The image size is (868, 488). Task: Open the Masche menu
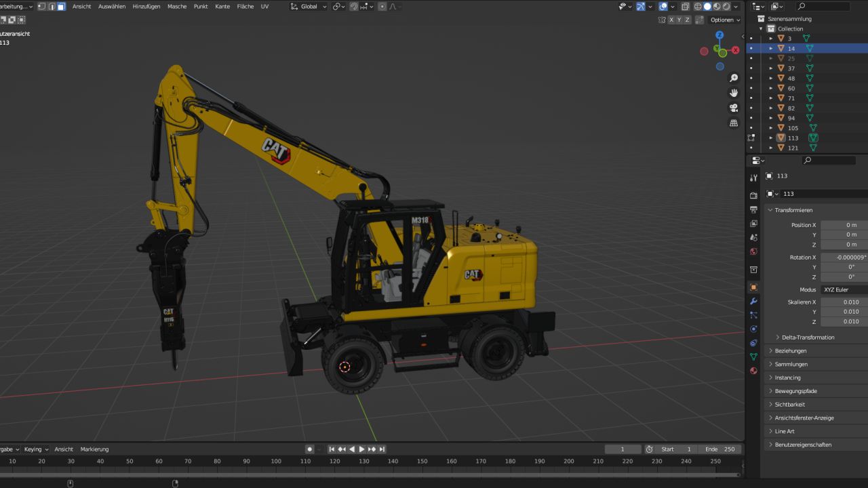[177, 6]
